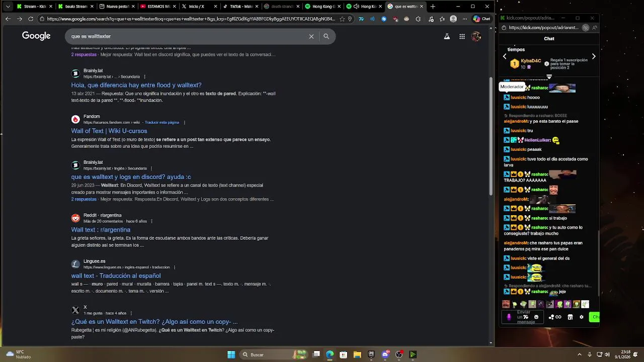
Task: Open the Shazam browser extension
Action: point(384,19)
